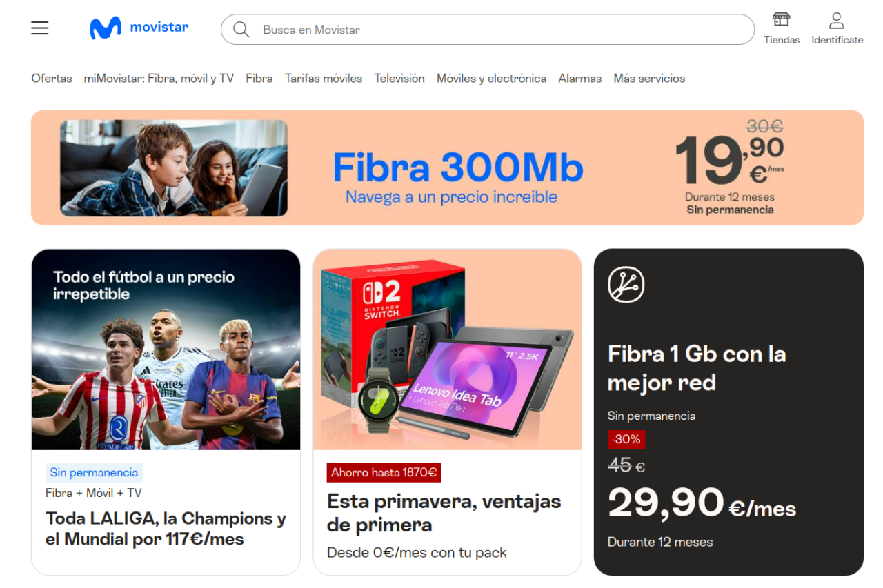Click the magnifying glass search icon
The height and width of the screenshot is (588, 883).
click(x=241, y=30)
